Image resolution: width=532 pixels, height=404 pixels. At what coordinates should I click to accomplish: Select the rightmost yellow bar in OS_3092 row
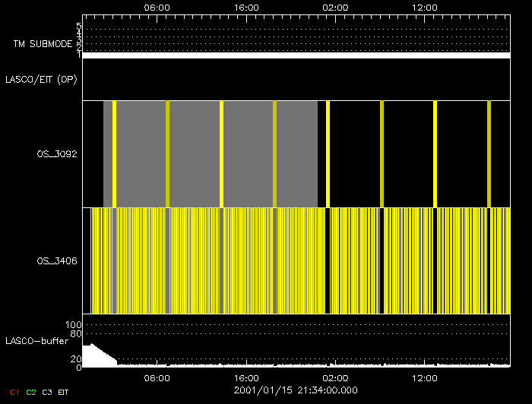click(x=489, y=153)
